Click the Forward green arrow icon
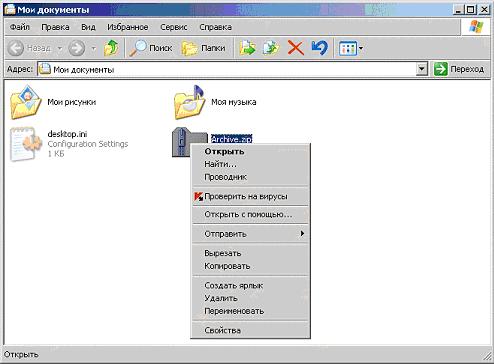 coord(76,48)
